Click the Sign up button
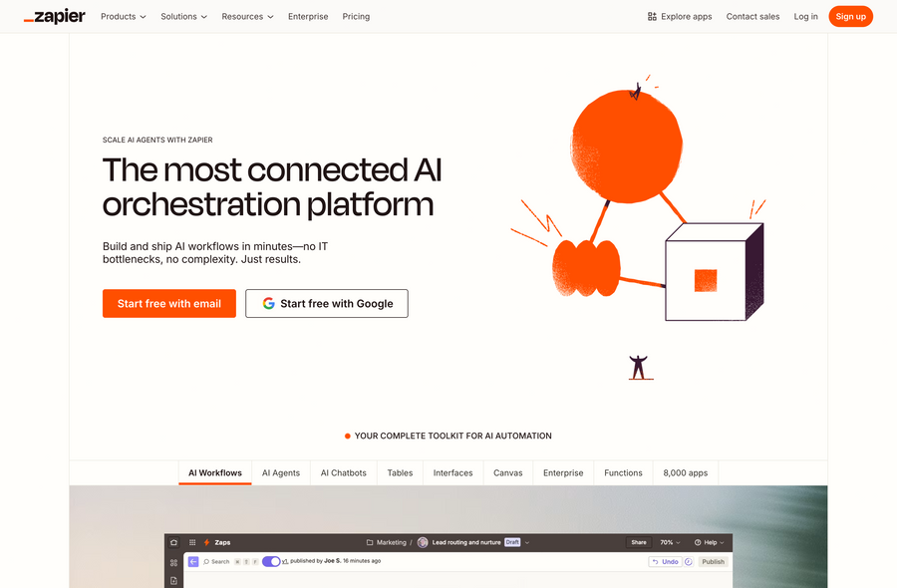 tap(850, 16)
